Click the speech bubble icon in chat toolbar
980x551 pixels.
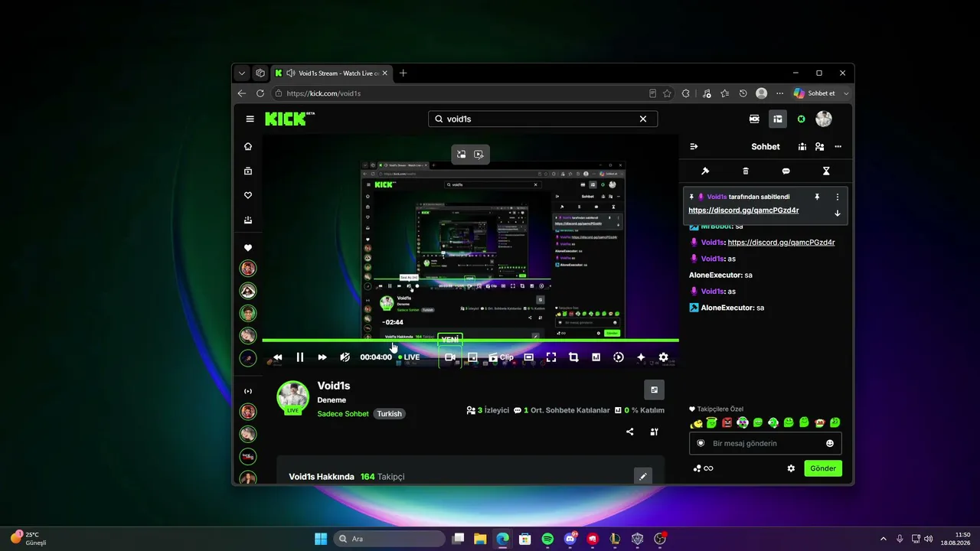click(786, 171)
